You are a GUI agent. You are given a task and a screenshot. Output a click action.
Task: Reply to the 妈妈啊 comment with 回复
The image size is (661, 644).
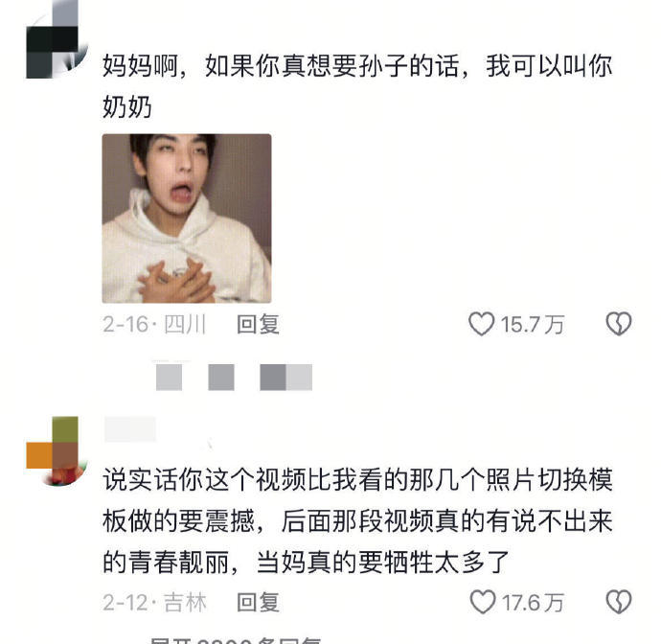pos(258,325)
